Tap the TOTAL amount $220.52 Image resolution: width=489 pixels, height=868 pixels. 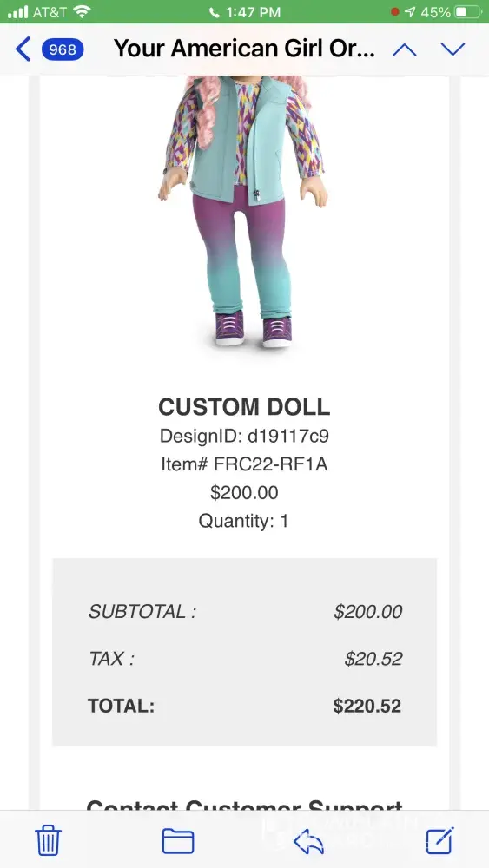pyautogui.click(x=367, y=706)
